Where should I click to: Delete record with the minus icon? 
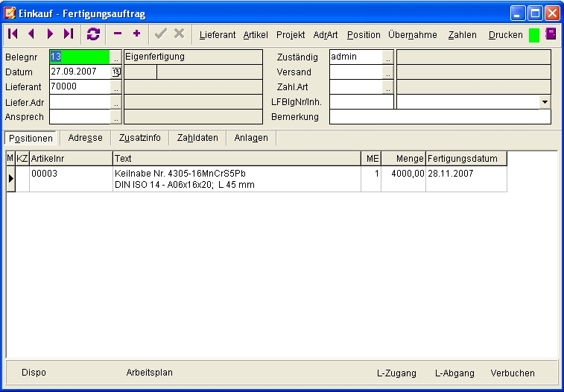coord(118,34)
